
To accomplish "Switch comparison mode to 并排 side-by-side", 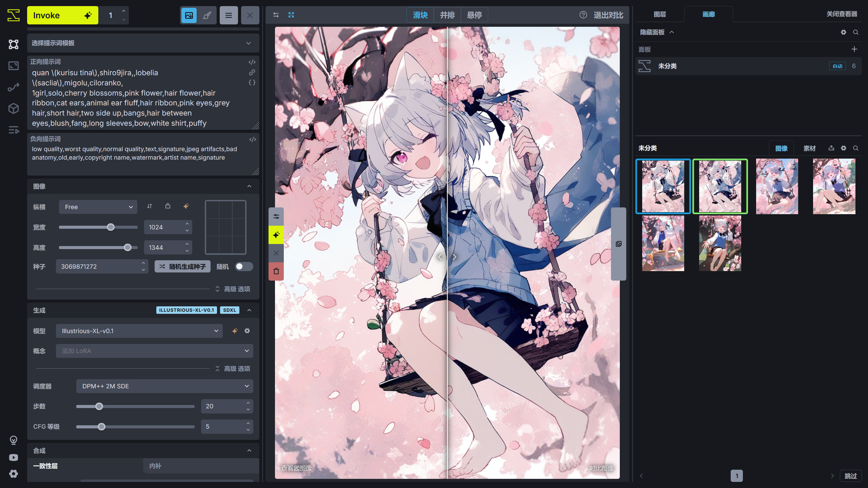I will click(447, 15).
